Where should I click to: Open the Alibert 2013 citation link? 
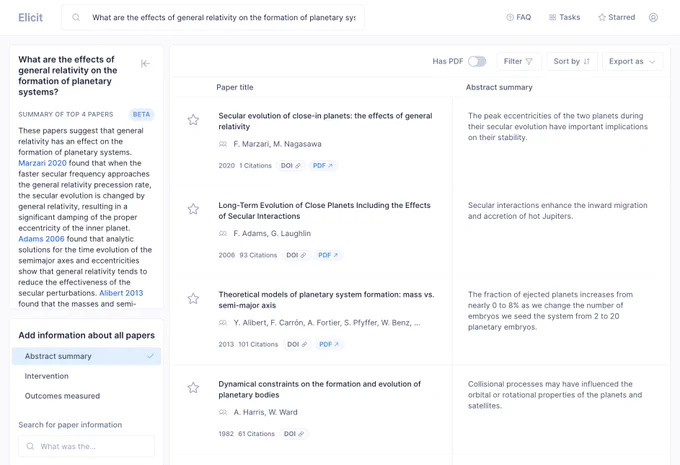tap(121, 293)
